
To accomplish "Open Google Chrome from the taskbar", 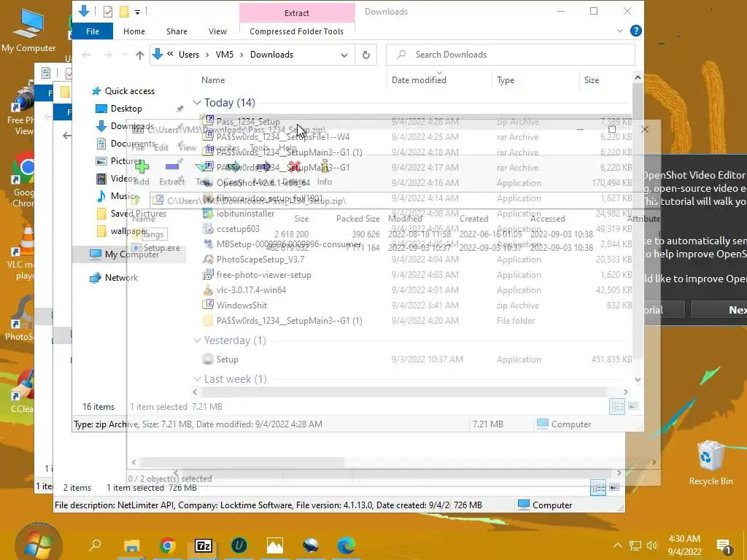I will click(x=167, y=545).
